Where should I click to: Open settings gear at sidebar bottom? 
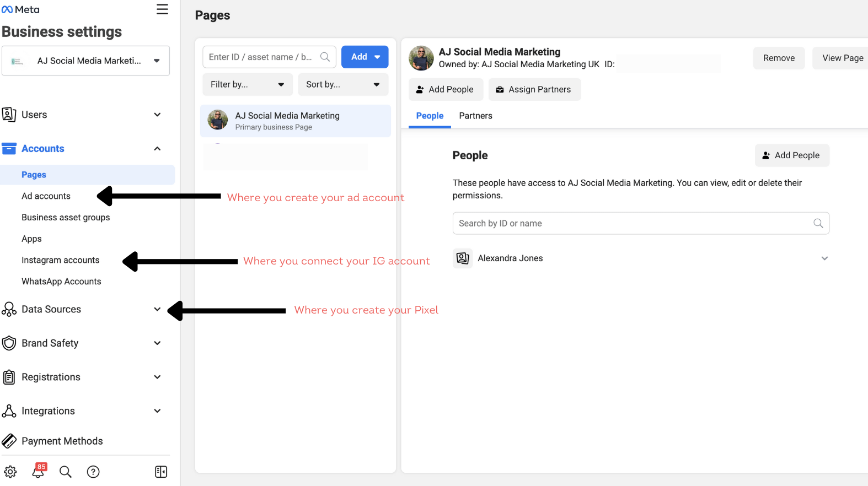[10, 472]
